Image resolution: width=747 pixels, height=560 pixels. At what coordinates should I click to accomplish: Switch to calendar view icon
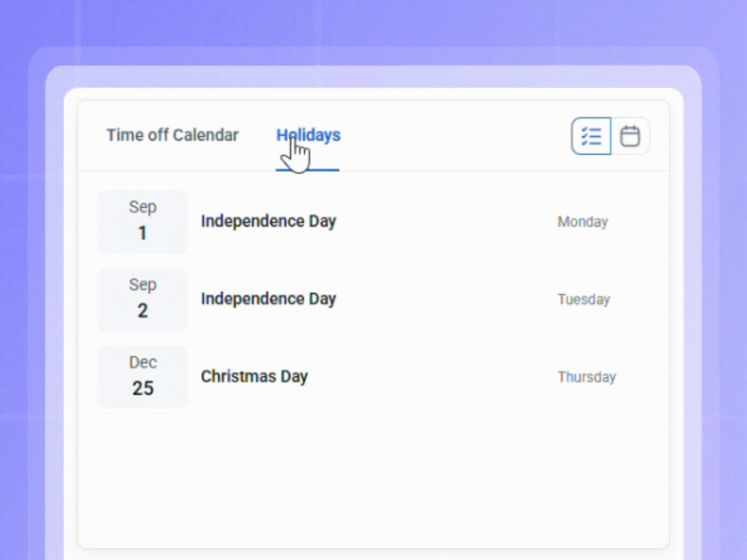[630, 136]
